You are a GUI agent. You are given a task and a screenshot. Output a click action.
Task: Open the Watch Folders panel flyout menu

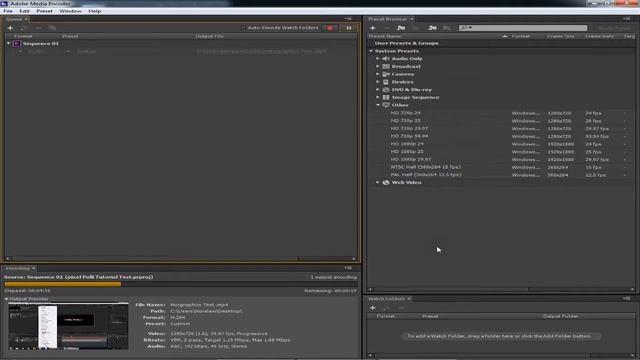click(627, 298)
